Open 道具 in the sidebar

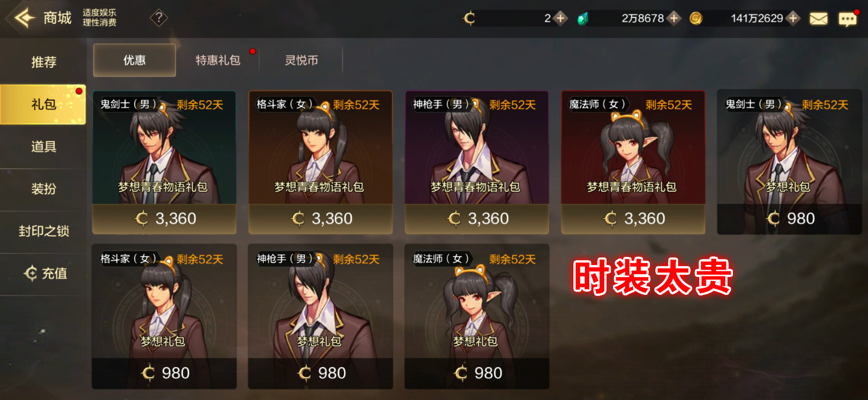pyautogui.click(x=43, y=146)
